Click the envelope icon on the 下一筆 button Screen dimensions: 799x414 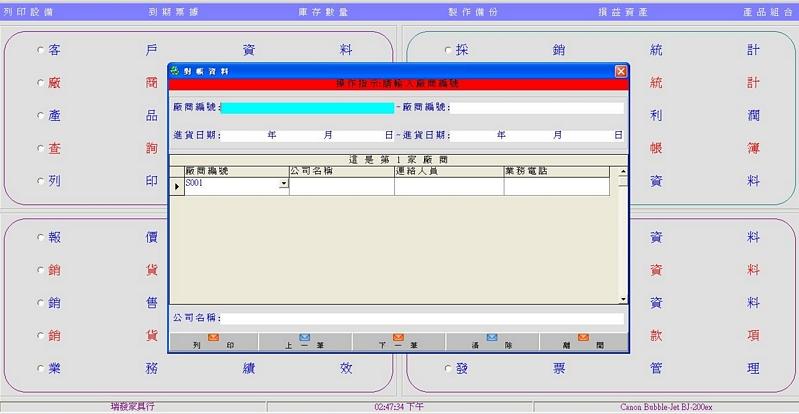tap(398, 337)
